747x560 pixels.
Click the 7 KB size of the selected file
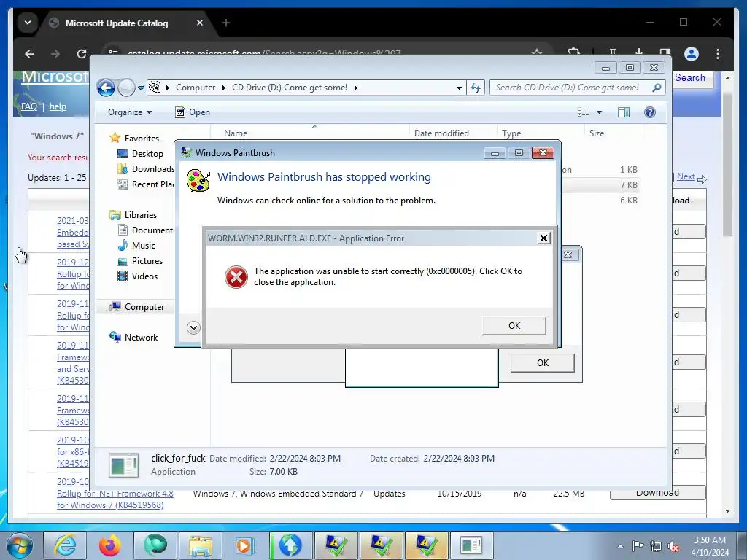pyautogui.click(x=628, y=184)
